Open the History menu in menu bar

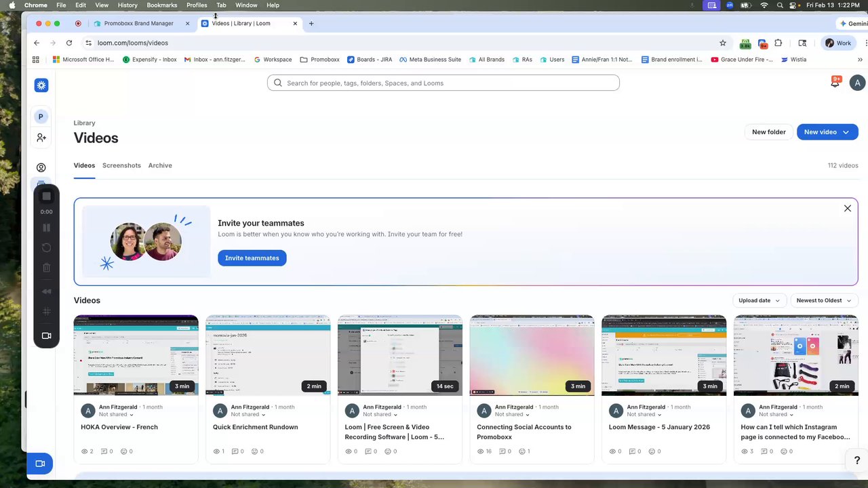127,5
